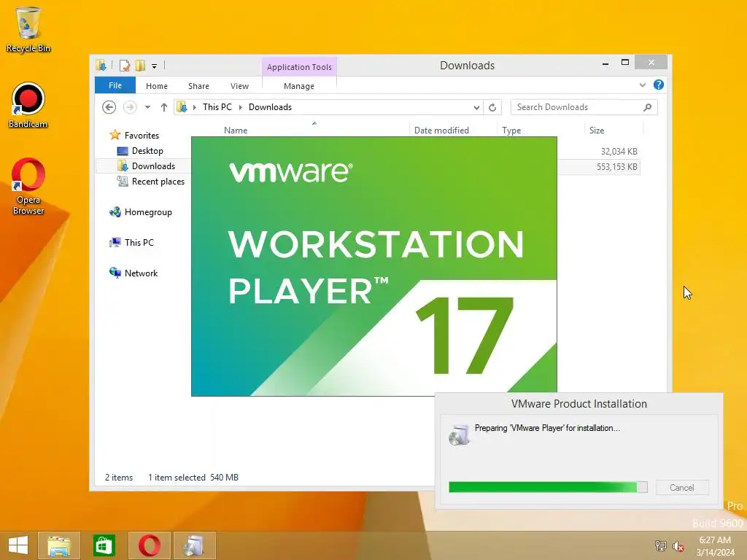Click the Downloads window system folder icon
Image resolution: width=747 pixels, height=560 pixels.
point(101,65)
